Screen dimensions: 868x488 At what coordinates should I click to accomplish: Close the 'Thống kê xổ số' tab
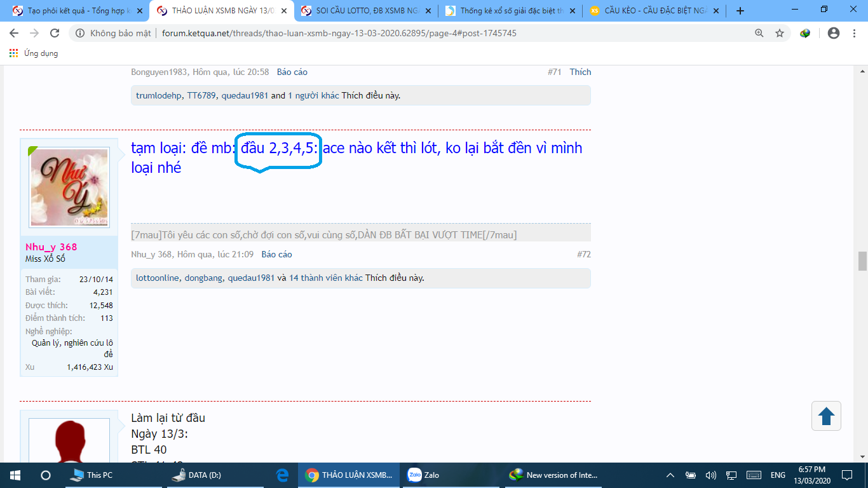click(572, 11)
